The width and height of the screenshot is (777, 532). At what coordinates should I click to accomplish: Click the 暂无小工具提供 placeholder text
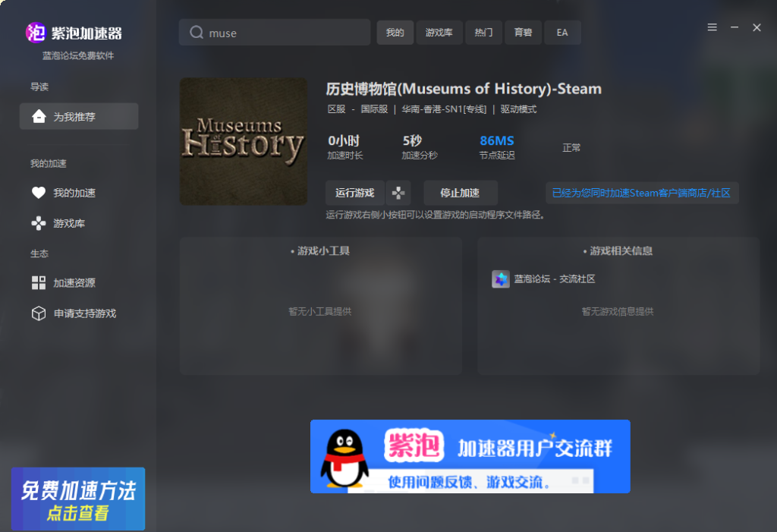click(320, 311)
